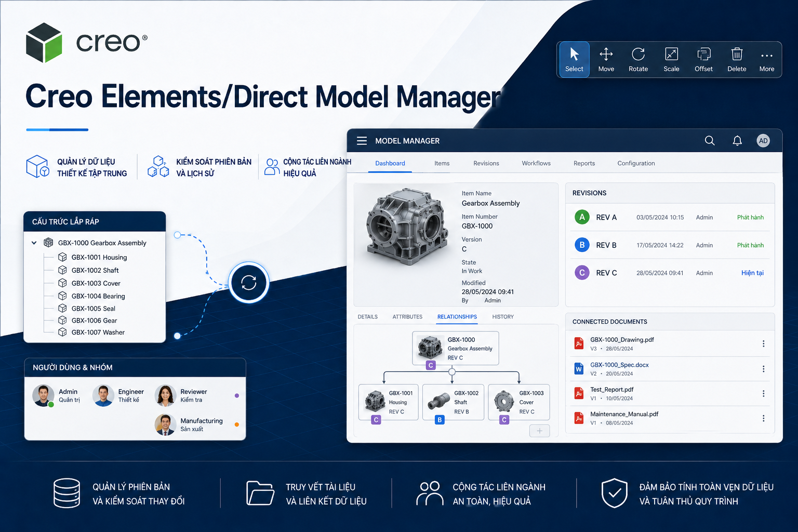
Task: View the Reports tab
Action: click(x=584, y=163)
